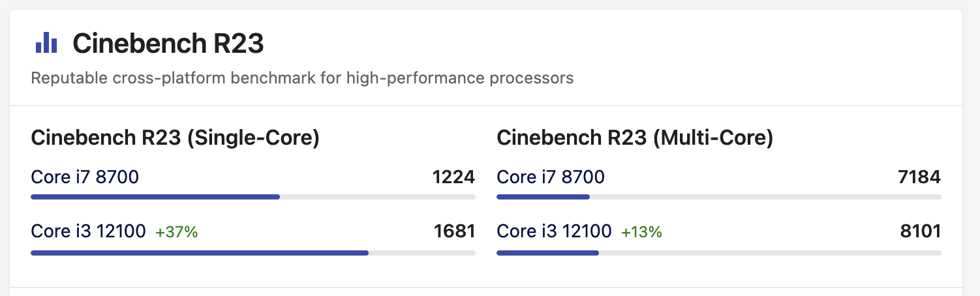Click the Core i3 12100 single-core progress bar
Viewport: 980px width, 296px height.
tap(253, 252)
